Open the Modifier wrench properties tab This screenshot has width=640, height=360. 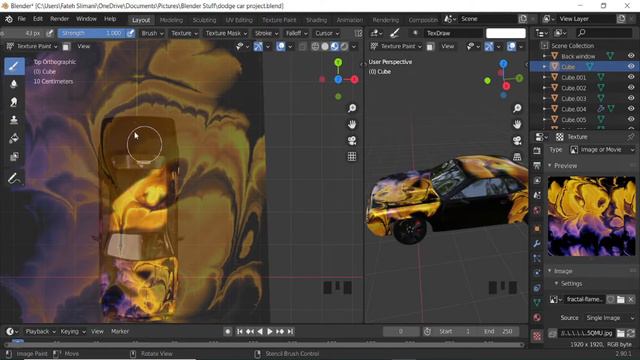coord(537,244)
